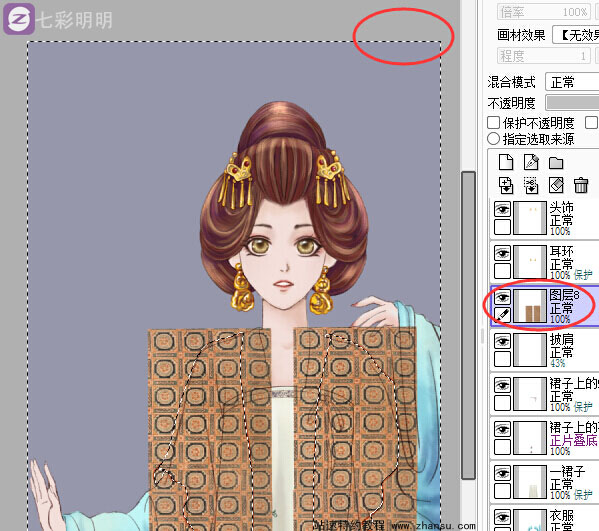
Task: Create a new layer folder
Action: [x=556, y=163]
